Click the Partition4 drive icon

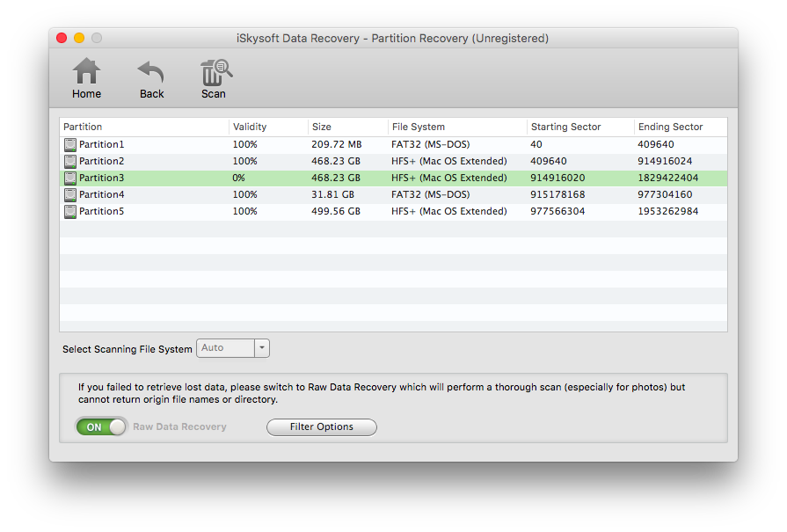[x=70, y=194]
